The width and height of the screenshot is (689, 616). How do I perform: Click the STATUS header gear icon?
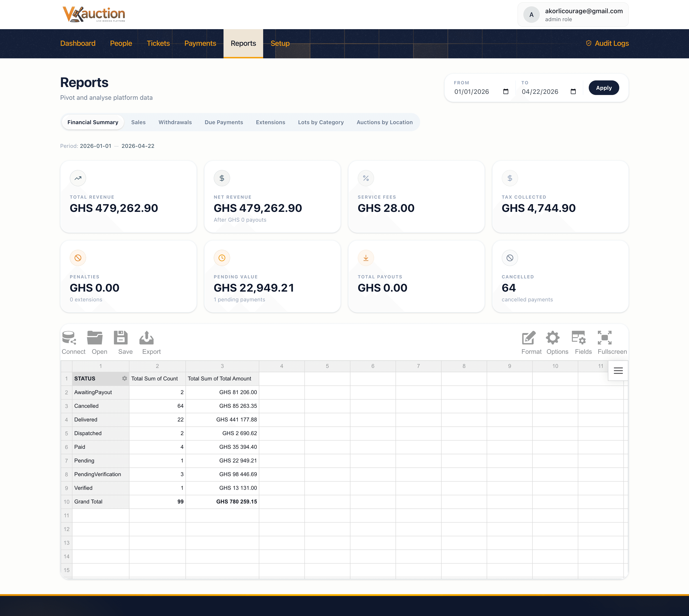coord(125,378)
